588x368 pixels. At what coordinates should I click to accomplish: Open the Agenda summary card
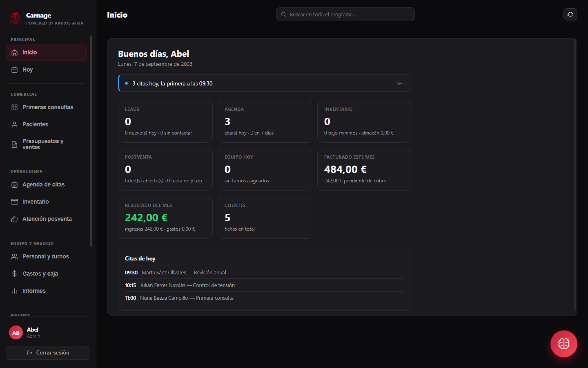[265, 121]
